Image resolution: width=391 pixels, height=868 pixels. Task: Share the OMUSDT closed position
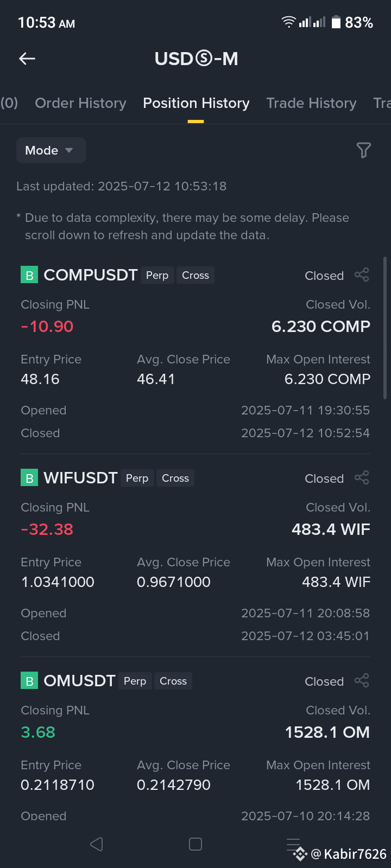coord(362,681)
